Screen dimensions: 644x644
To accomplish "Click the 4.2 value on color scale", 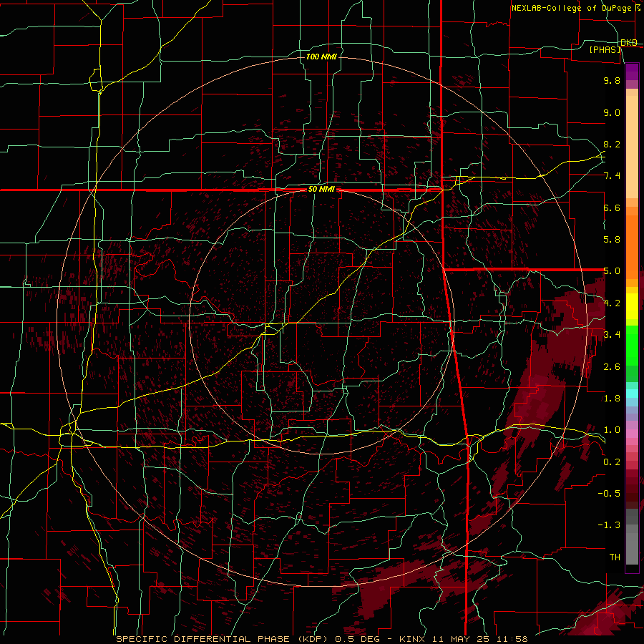I will click(612, 303).
